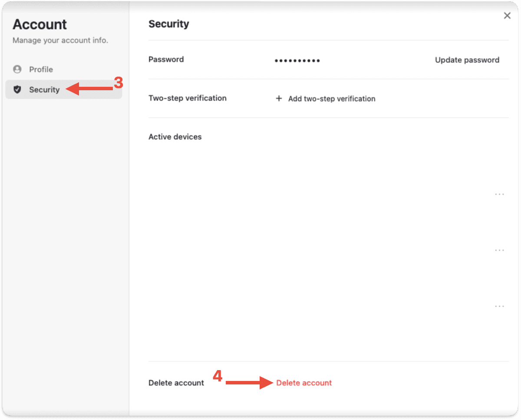521x420 pixels.
Task: Click the Account heading in the sidebar
Action: (40, 24)
